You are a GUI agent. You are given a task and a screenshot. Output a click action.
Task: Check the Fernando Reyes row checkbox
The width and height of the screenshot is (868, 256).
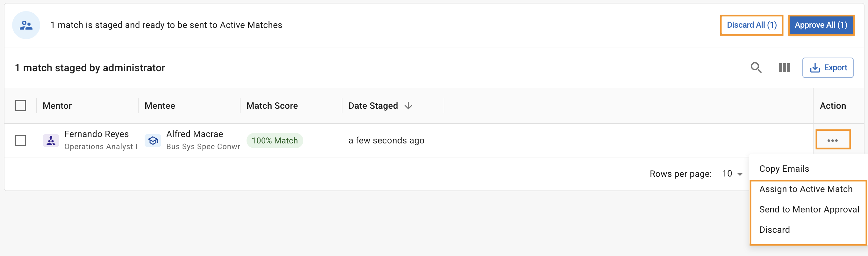pyautogui.click(x=21, y=140)
